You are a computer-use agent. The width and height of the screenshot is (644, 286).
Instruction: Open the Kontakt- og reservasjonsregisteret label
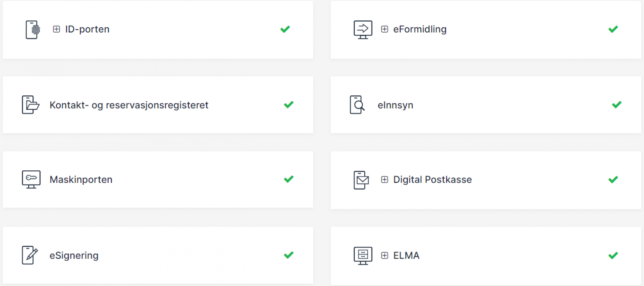click(129, 105)
